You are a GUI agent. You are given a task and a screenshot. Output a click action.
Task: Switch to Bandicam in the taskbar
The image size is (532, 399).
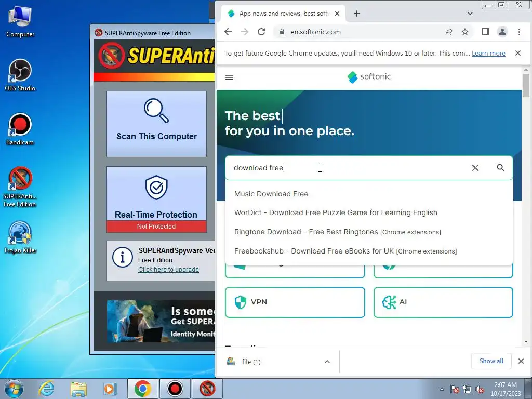[x=175, y=389]
